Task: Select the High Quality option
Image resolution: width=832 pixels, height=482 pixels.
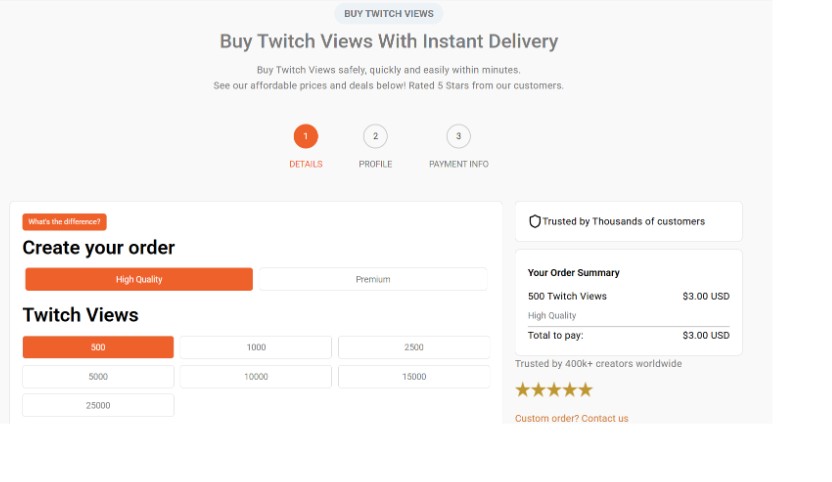Action: 139,279
